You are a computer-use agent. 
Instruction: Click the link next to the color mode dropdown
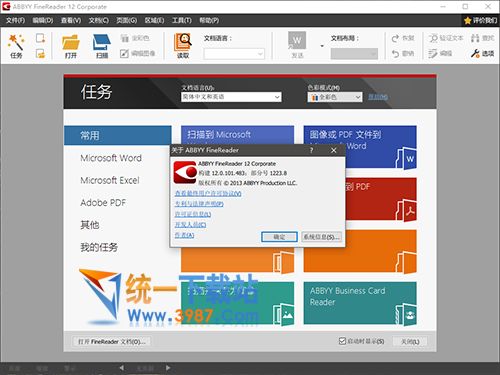click(378, 97)
